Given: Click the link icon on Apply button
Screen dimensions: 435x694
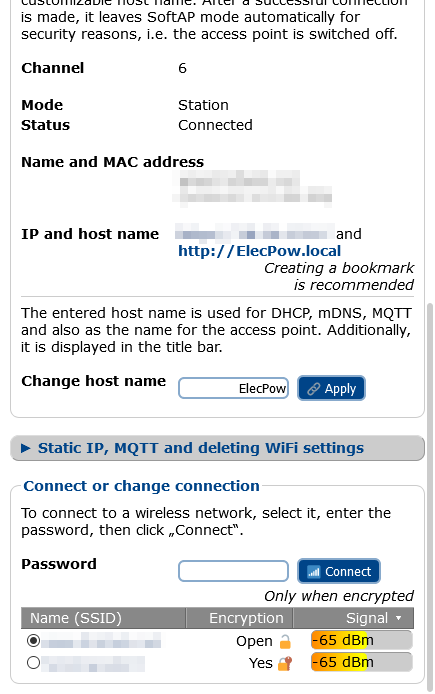Looking at the screenshot, I should click(313, 389).
